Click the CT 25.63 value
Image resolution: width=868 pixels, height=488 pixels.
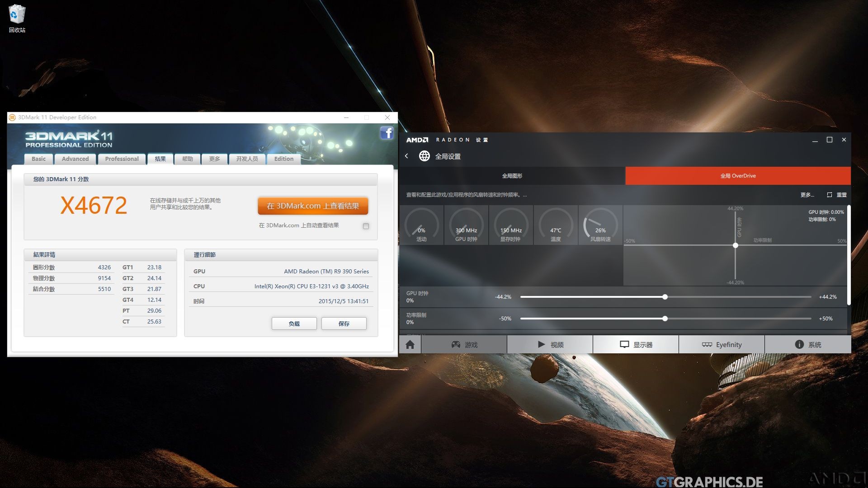154,322
